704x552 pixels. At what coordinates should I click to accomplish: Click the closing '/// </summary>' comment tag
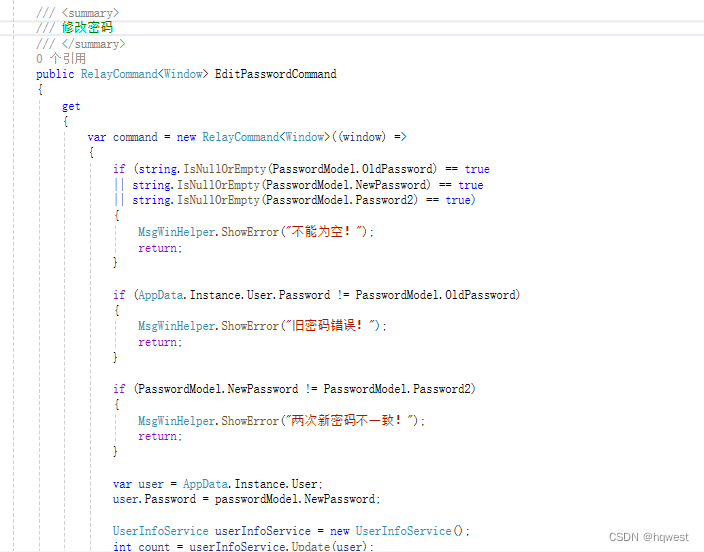pos(80,44)
